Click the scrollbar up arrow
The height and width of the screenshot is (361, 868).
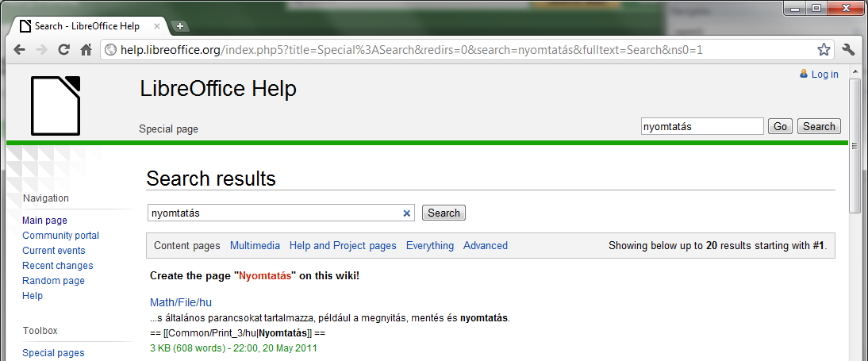pyautogui.click(x=855, y=70)
